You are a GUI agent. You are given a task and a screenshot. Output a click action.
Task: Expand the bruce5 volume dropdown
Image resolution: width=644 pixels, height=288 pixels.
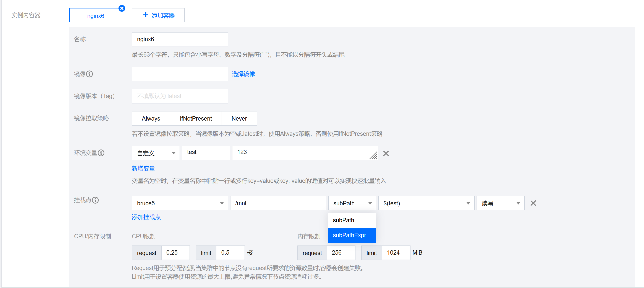click(x=180, y=203)
